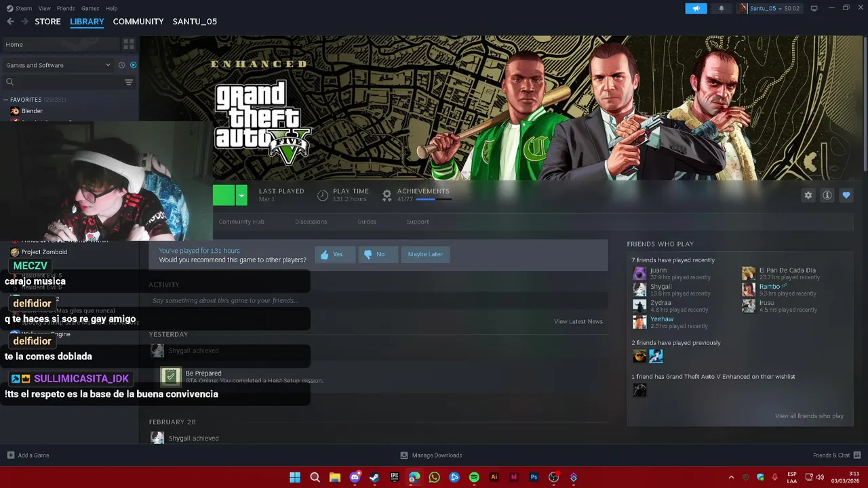
Task: Click the Be Prepared achievement icon
Action: click(x=170, y=375)
